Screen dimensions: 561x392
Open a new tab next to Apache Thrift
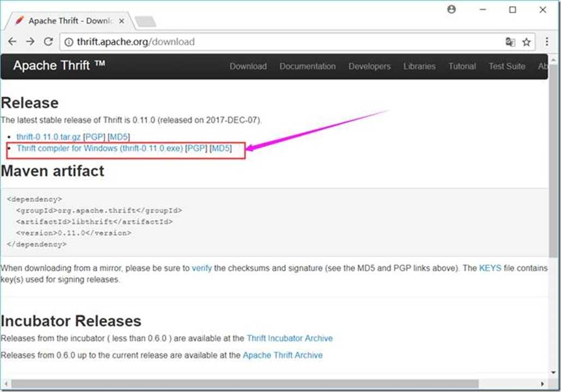pyautogui.click(x=145, y=21)
